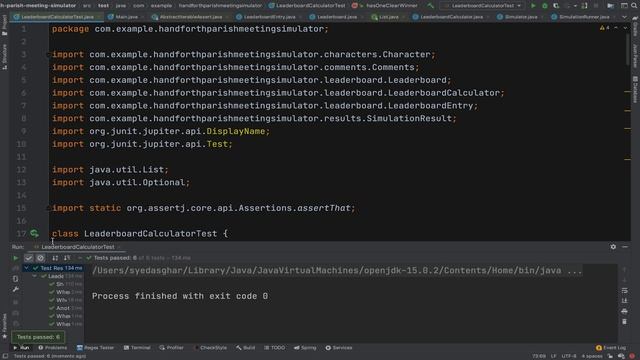
Task: Open the TODO tool window
Action: tap(275, 348)
